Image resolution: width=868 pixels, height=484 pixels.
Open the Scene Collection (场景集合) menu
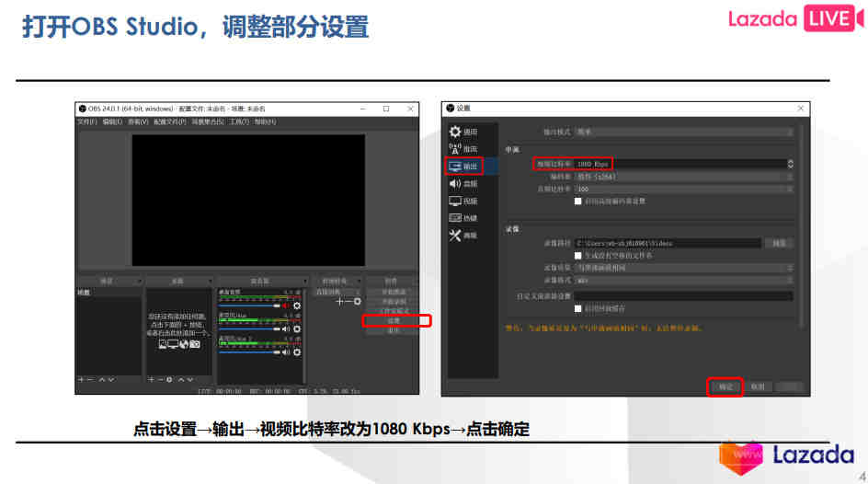point(208,121)
